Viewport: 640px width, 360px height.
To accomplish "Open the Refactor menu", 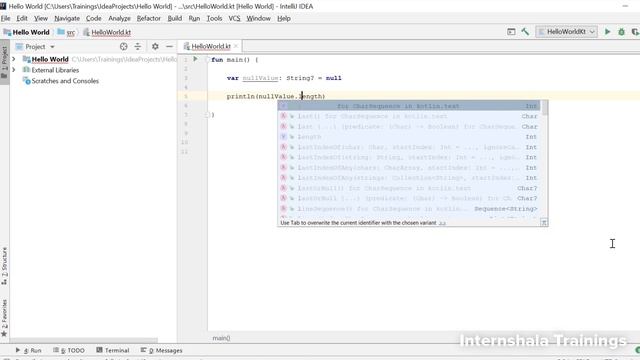I will click(149, 18).
